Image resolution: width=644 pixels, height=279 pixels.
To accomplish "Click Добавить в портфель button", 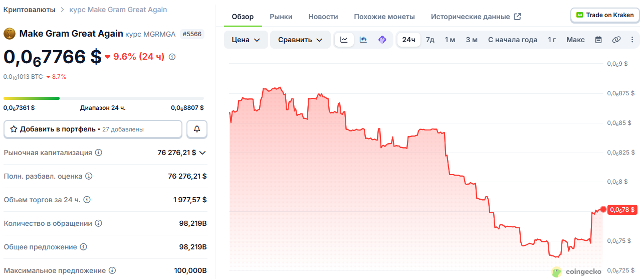I will pos(93,129).
